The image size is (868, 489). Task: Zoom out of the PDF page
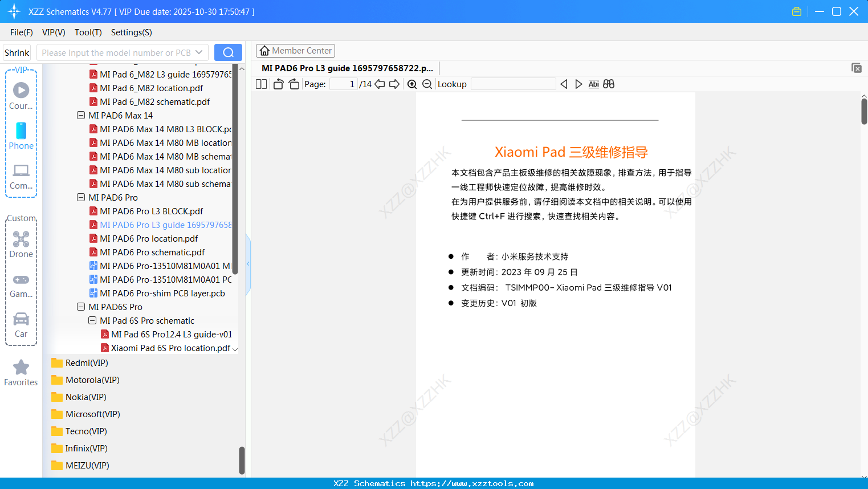[x=427, y=84]
